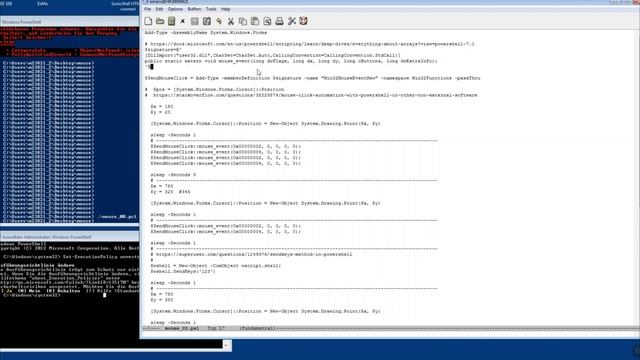This screenshot has width=640, height=360.
Task: Click the Set-ExecutionPolicy command line in PowerShell
Action: point(71,257)
